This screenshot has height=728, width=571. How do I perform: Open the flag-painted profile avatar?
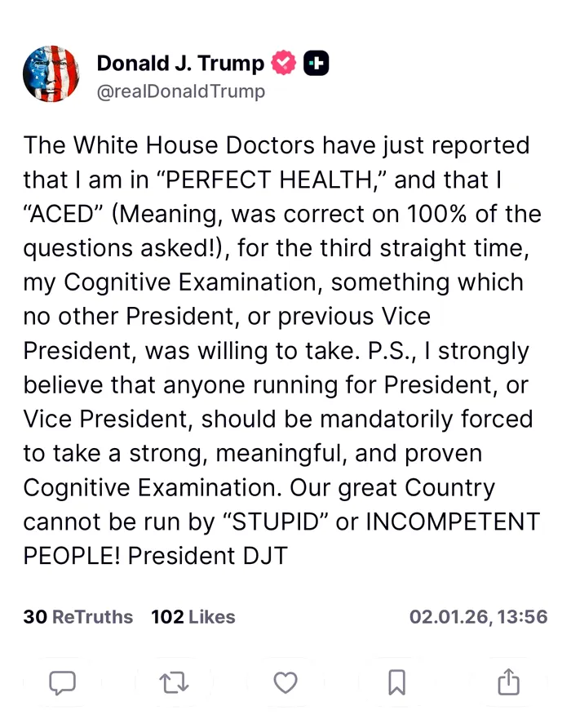coord(51,74)
